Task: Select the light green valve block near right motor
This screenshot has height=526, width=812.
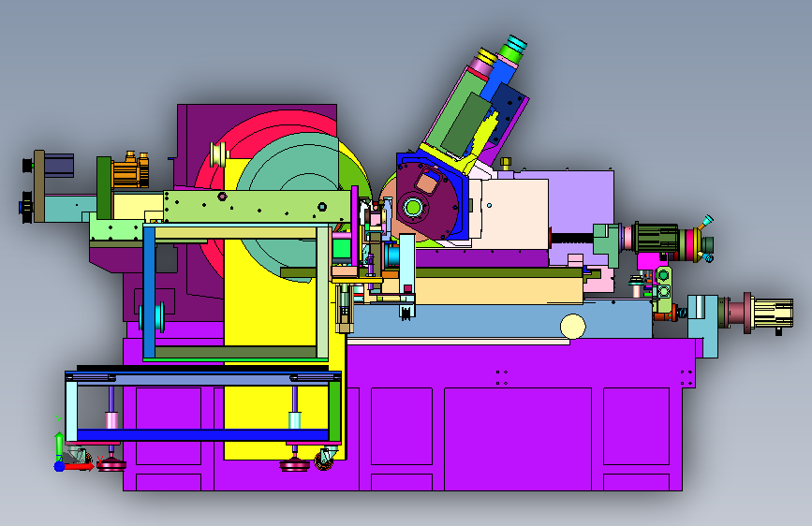Action: (663, 289)
